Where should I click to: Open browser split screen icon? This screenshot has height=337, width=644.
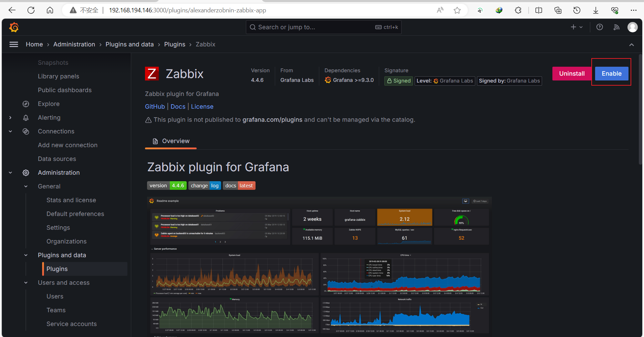click(x=539, y=10)
